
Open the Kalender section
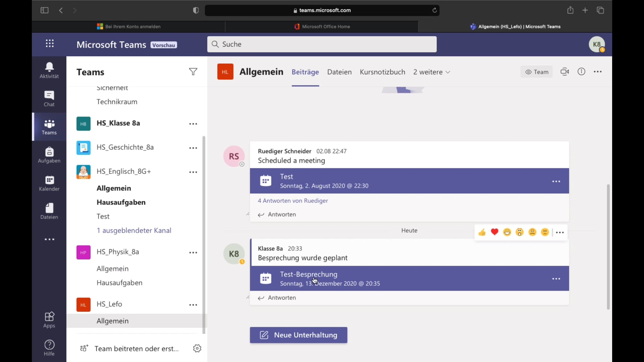[x=49, y=183]
